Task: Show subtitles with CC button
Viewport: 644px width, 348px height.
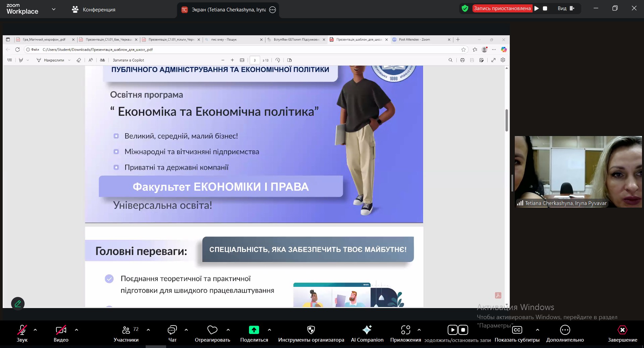Action: (517, 330)
